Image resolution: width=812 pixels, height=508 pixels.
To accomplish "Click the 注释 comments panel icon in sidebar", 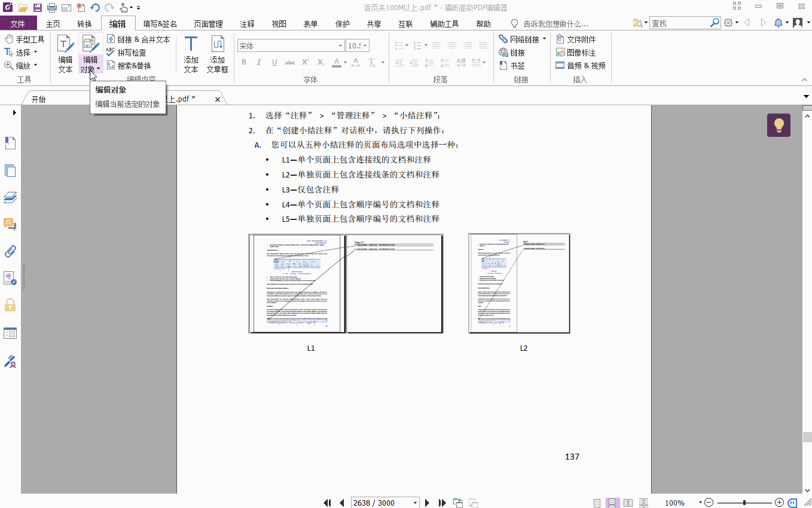I will point(10,224).
